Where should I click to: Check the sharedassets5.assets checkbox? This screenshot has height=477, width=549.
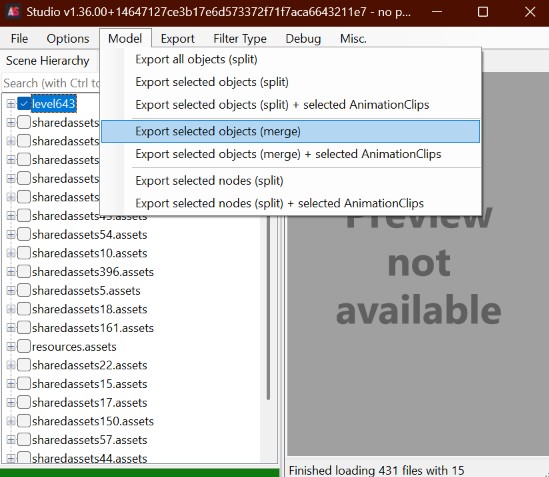[x=24, y=290]
